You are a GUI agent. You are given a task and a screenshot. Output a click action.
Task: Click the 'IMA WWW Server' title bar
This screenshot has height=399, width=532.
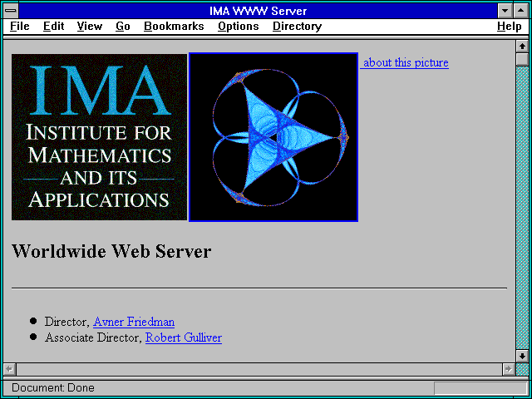[x=259, y=11]
